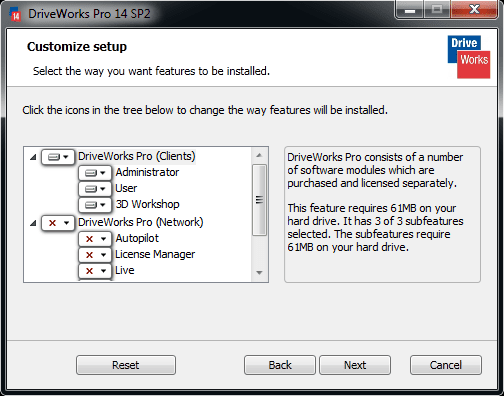Select the 3D Workshop feature row
This screenshot has width=504, height=396.
click(147, 204)
